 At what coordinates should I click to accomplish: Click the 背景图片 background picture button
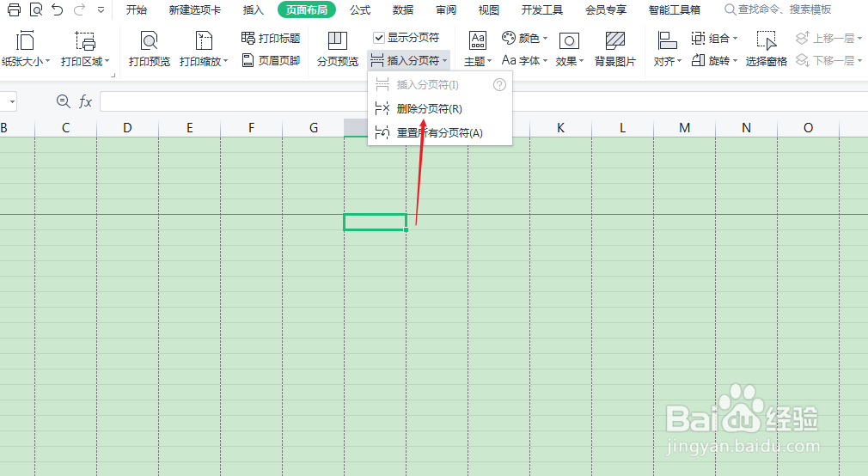coord(615,49)
